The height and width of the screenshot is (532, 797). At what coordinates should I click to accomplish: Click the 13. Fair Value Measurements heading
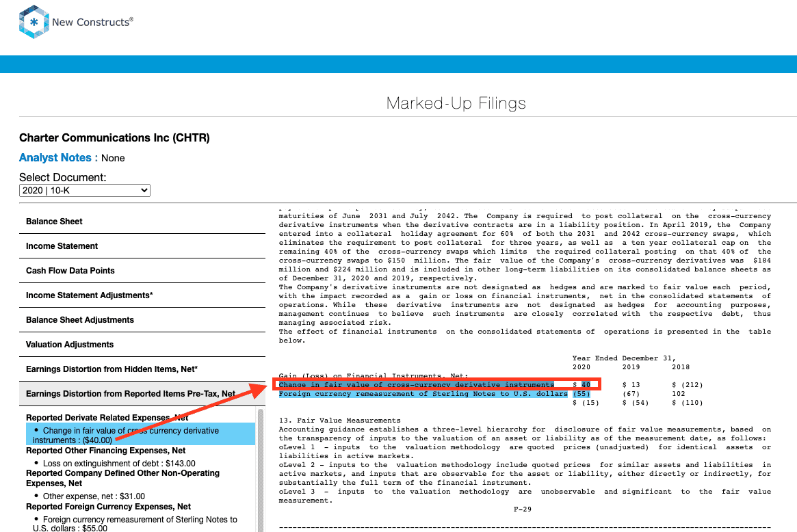(x=339, y=421)
